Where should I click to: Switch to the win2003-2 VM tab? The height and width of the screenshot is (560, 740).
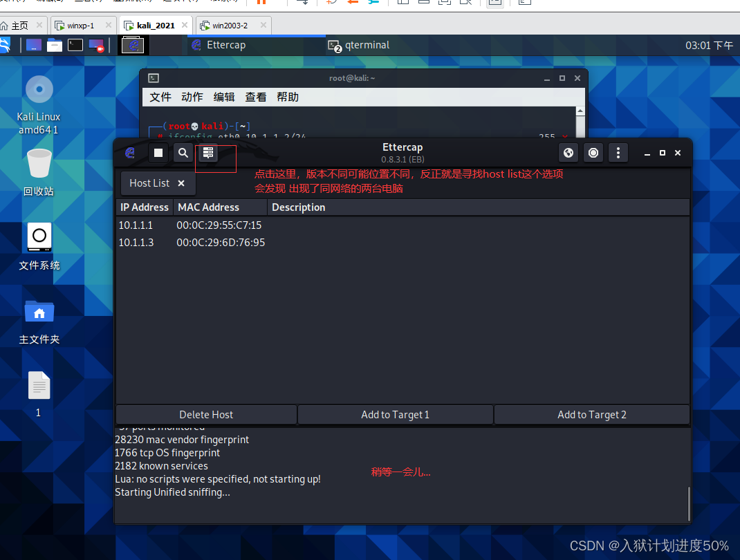230,26
